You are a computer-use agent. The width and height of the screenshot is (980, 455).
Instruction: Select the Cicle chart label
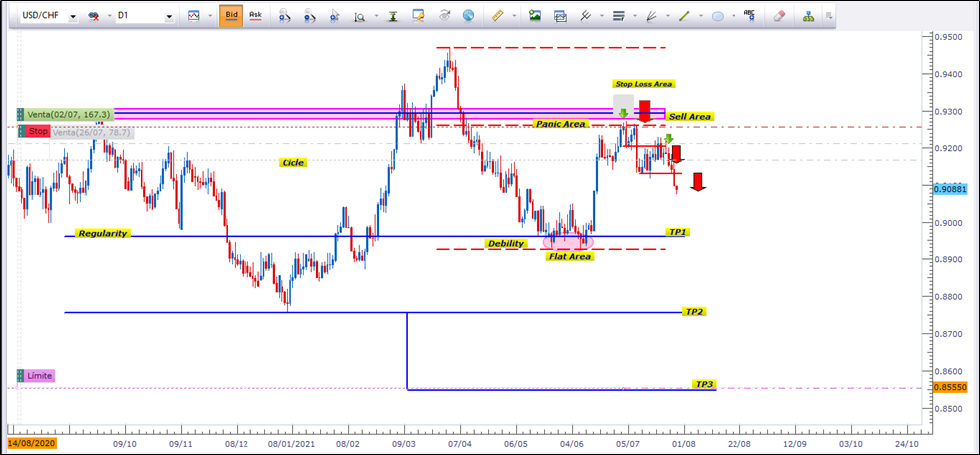click(293, 162)
